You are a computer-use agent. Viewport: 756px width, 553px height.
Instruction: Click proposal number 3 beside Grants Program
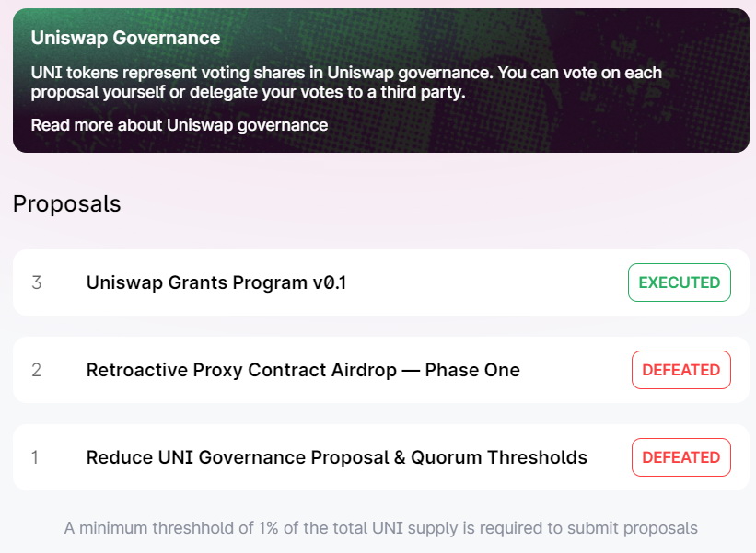[37, 282]
